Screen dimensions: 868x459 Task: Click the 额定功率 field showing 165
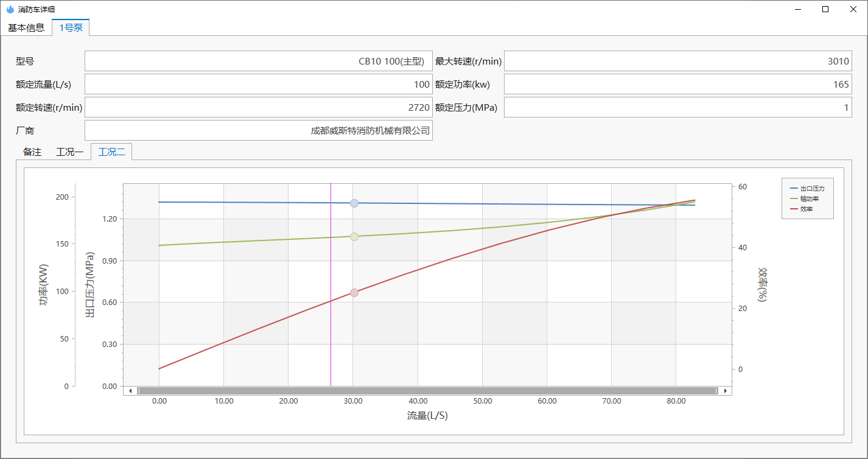(x=678, y=84)
